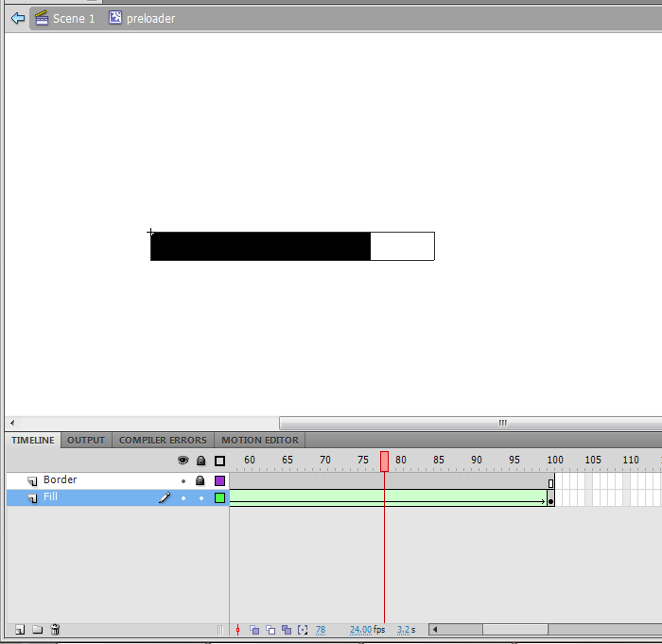Select the end frame at 100 in Border
662x644 pixels.
(x=550, y=481)
